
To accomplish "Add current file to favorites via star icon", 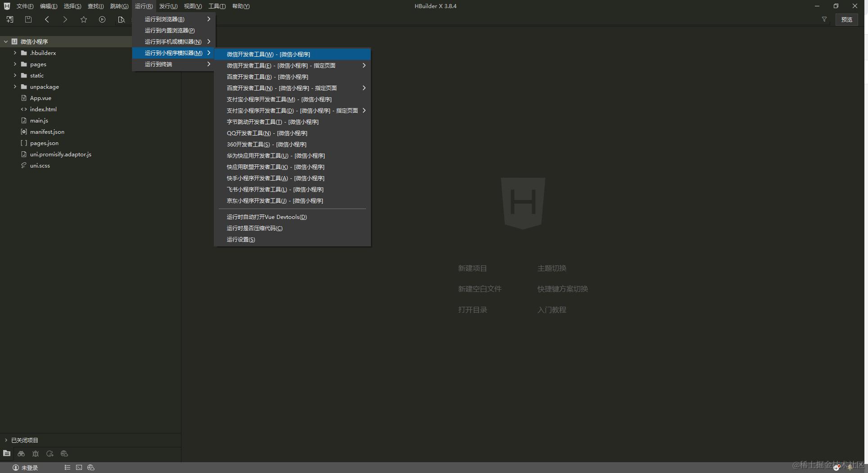I will point(83,19).
